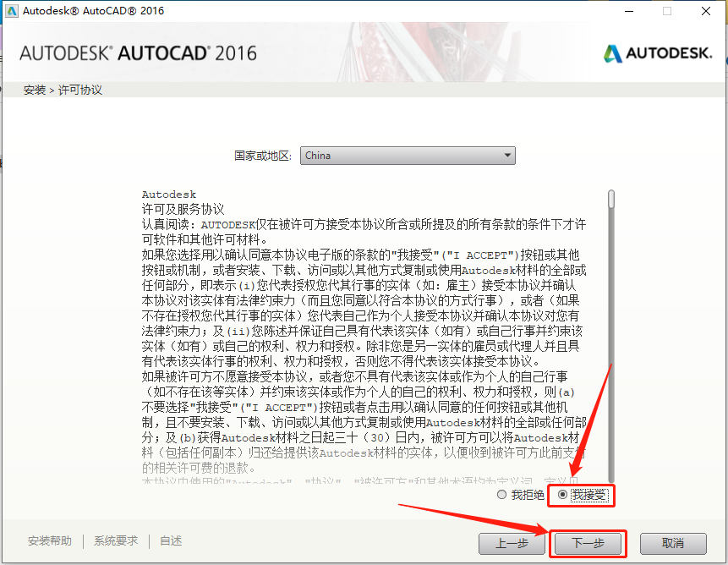Open the 自述 readme link
The height and width of the screenshot is (565, 728).
point(171,541)
